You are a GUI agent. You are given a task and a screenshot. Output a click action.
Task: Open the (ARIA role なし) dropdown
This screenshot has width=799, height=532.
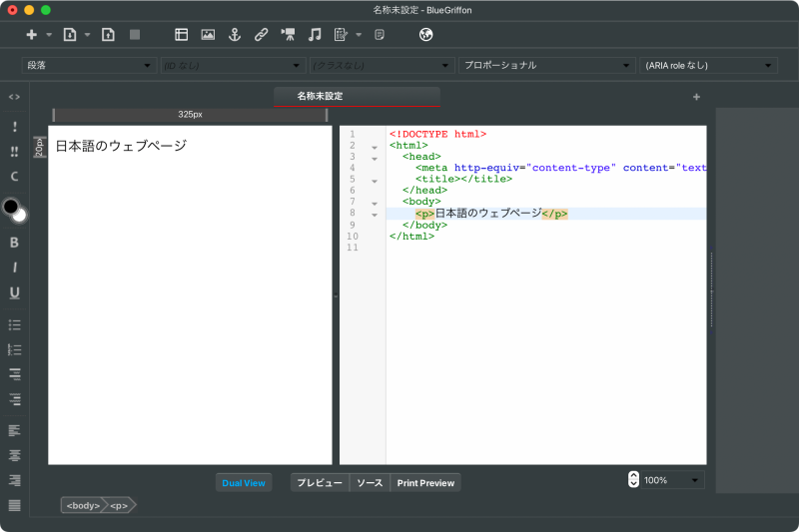[708, 65]
